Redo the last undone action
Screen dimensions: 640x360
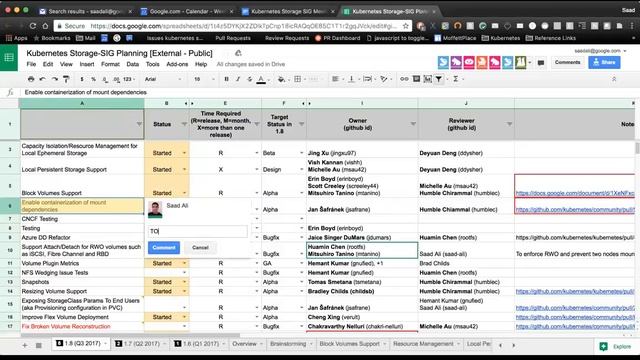(54, 79)
